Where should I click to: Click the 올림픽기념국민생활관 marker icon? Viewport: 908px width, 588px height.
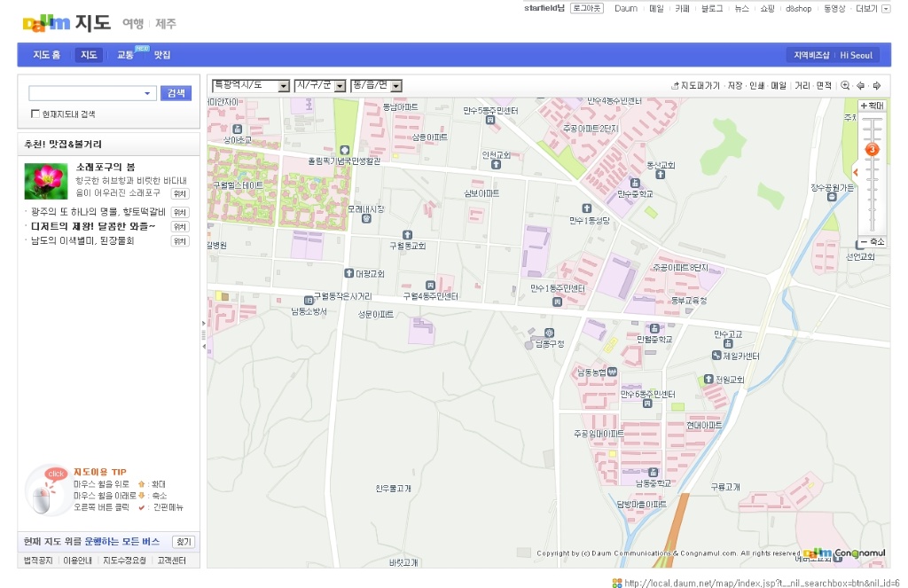345,151
